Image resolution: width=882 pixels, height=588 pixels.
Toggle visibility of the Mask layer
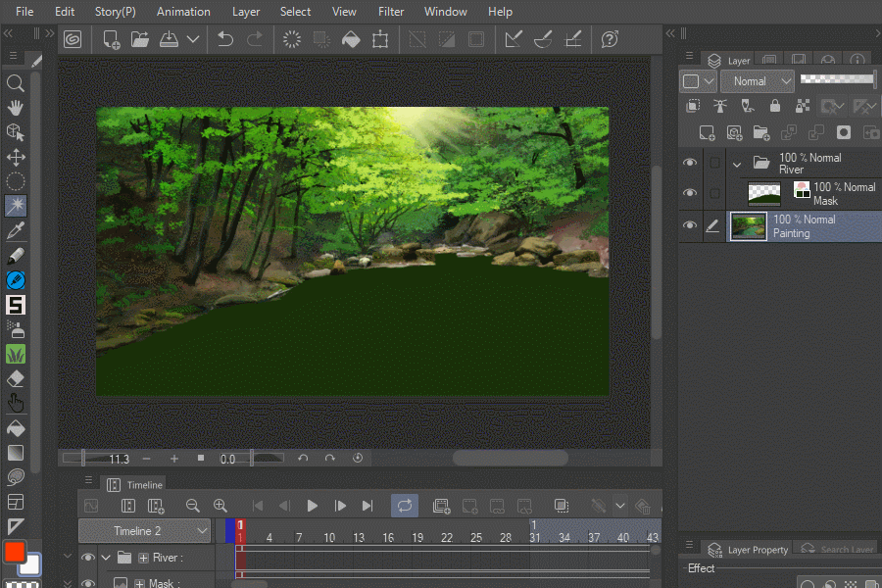pyautogui.click(x=690, y=193)
